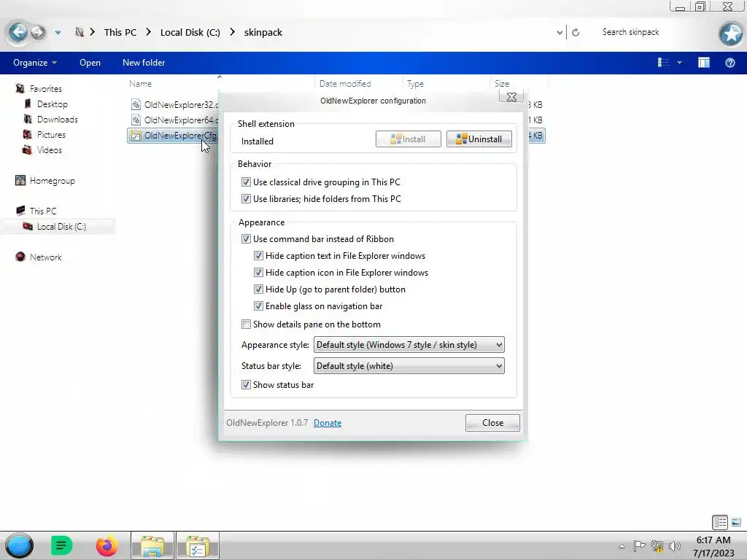Open the green notes app in taskbar
Screen dimensions: 747x560
[61, 545]
